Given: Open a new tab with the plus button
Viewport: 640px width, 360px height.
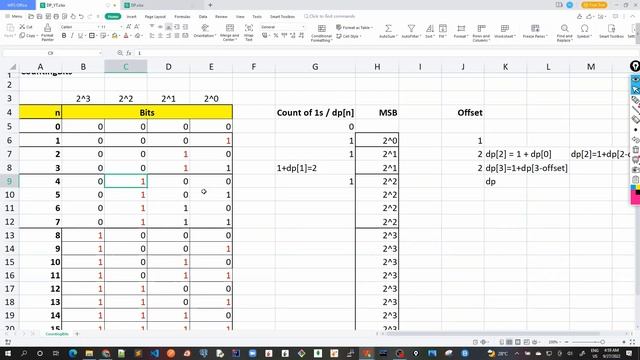Looking at the screenshot, I should (210, 5).
